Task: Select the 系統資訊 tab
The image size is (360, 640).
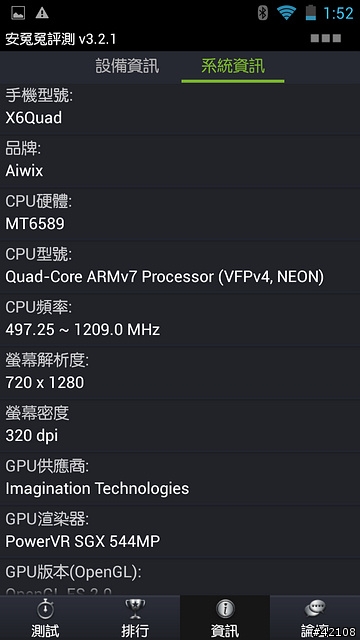Action: point(233,66)
